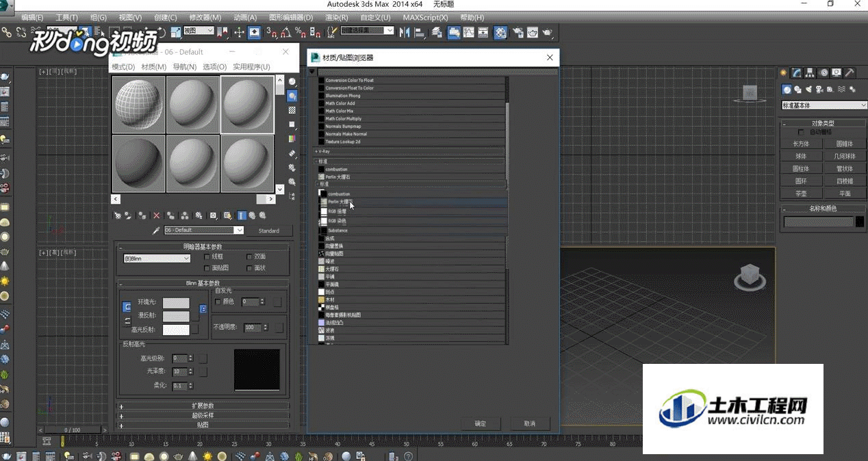Click the highlighted Show End Result icon
Screen dimensions: 868x461
[241, 215]
